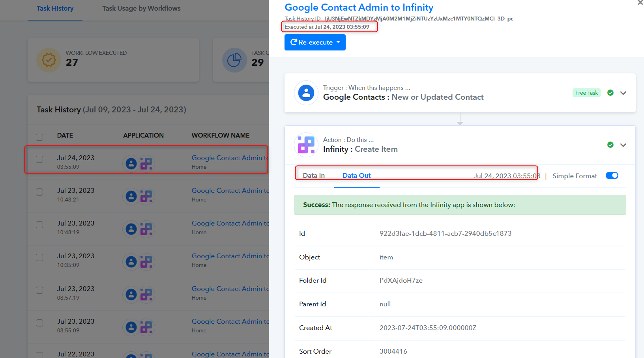
Task: Click the Free Task badge
Action: pos(586,93)
